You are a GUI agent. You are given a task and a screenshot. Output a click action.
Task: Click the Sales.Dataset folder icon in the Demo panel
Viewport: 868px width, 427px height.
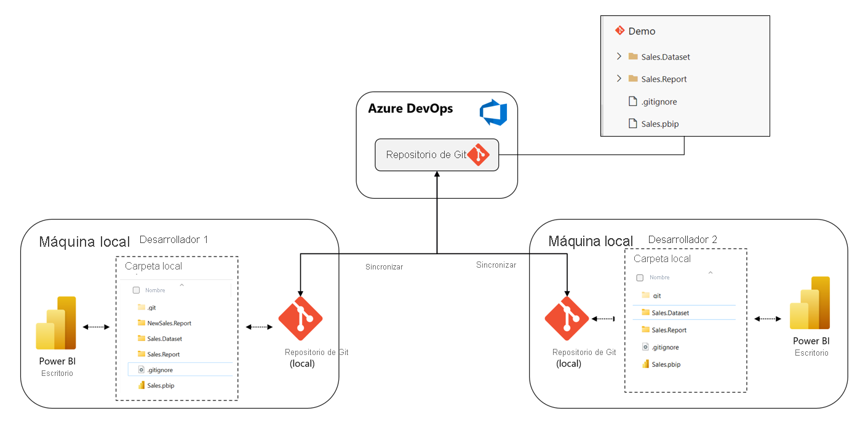(634, 57)
